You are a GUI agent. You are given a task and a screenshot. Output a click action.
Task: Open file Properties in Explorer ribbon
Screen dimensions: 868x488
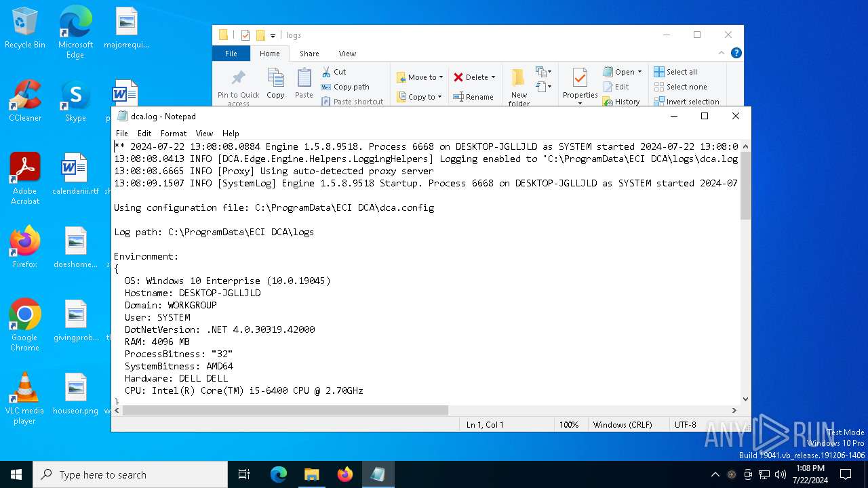(x=580, y=83)
